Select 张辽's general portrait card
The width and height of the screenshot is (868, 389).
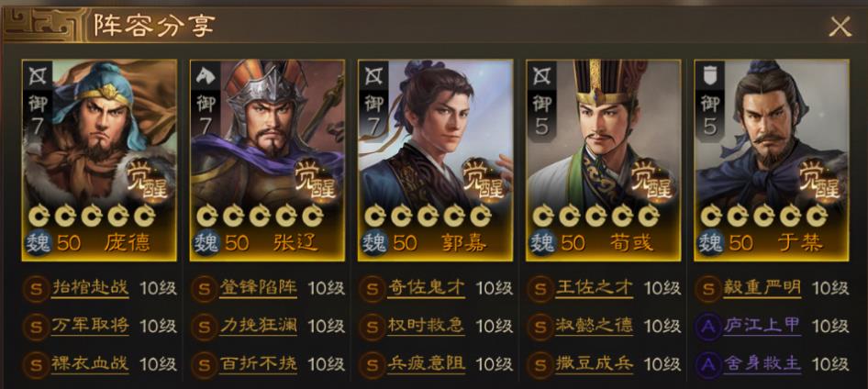(x=267, y=160)
